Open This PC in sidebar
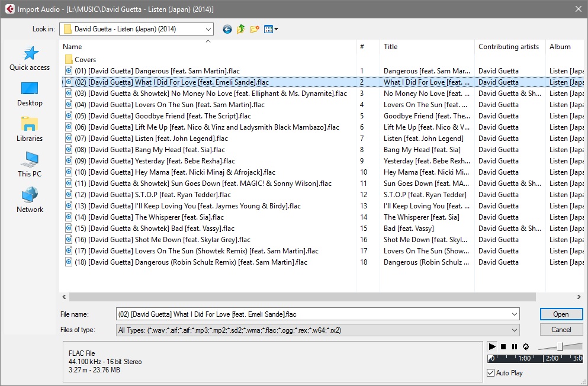The width and height of the screenshot is (588, 386). 30,165
